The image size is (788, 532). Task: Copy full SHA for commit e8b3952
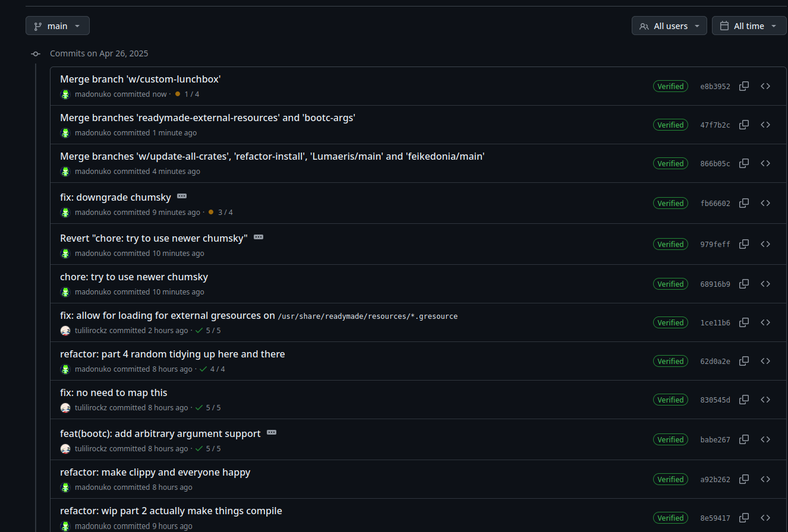click(743, 86)
